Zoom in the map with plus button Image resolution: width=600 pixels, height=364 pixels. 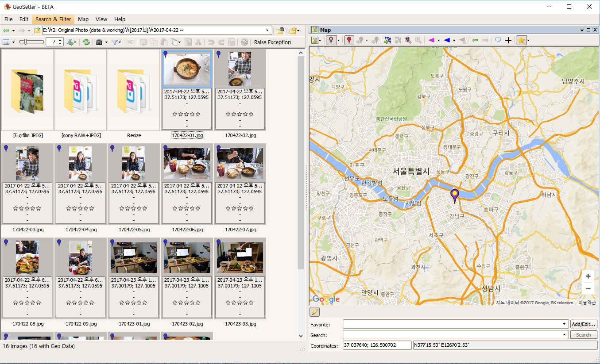point(588,276)
